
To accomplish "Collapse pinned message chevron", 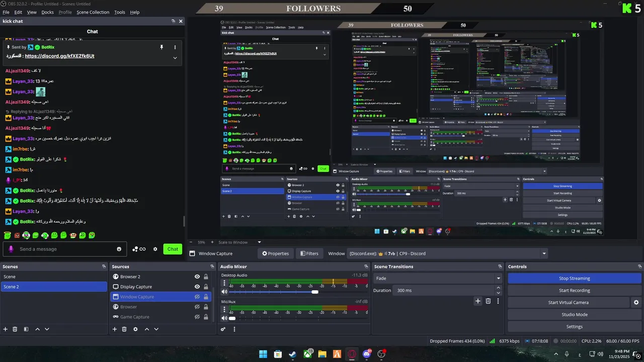I will [175, 58].
